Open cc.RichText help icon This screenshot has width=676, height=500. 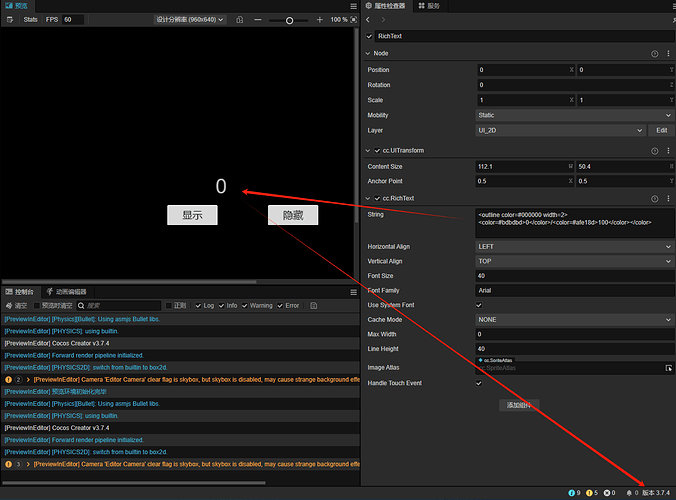click(x=654, y=199)
